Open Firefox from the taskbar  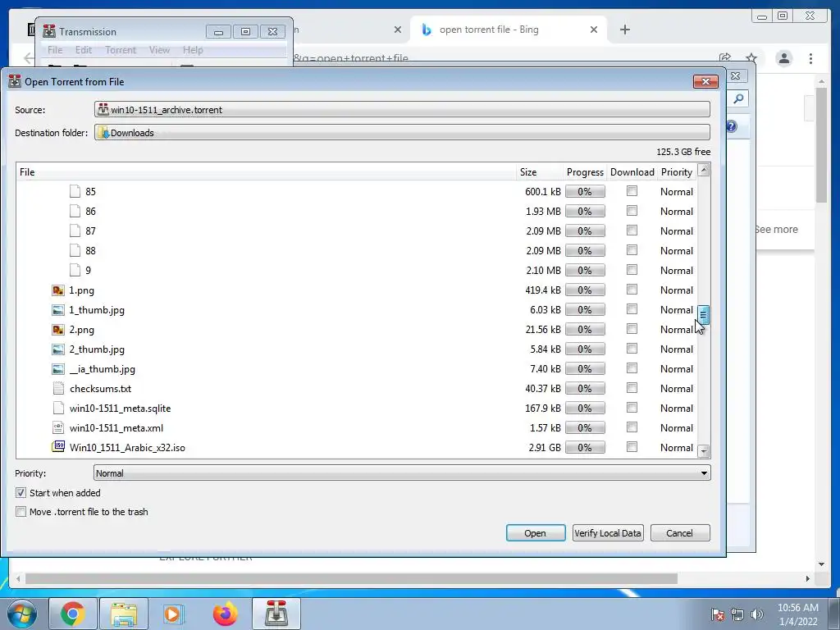coord(225,614)
